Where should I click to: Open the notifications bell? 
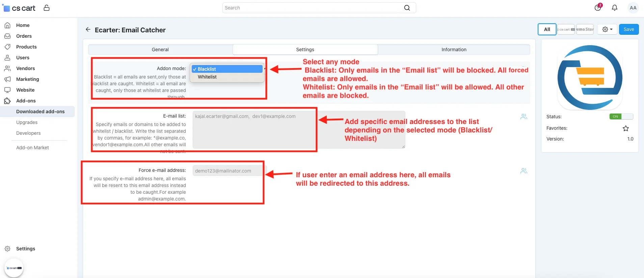[615, 8]
